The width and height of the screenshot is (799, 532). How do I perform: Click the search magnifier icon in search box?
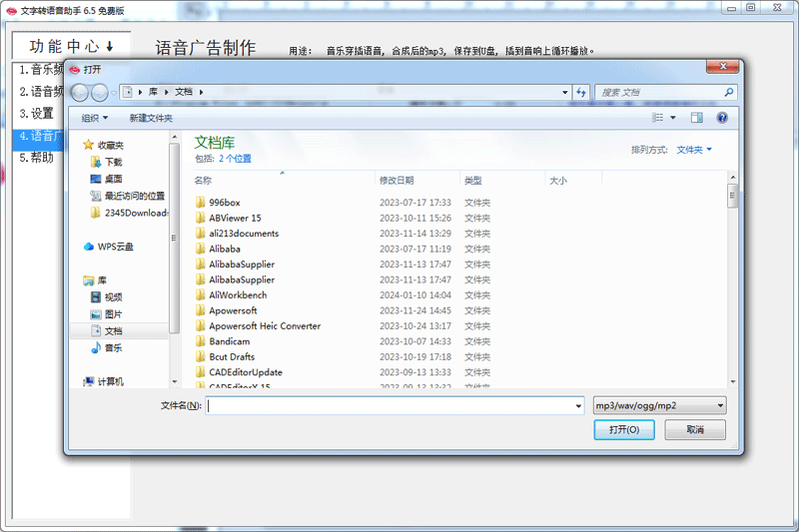729,92
